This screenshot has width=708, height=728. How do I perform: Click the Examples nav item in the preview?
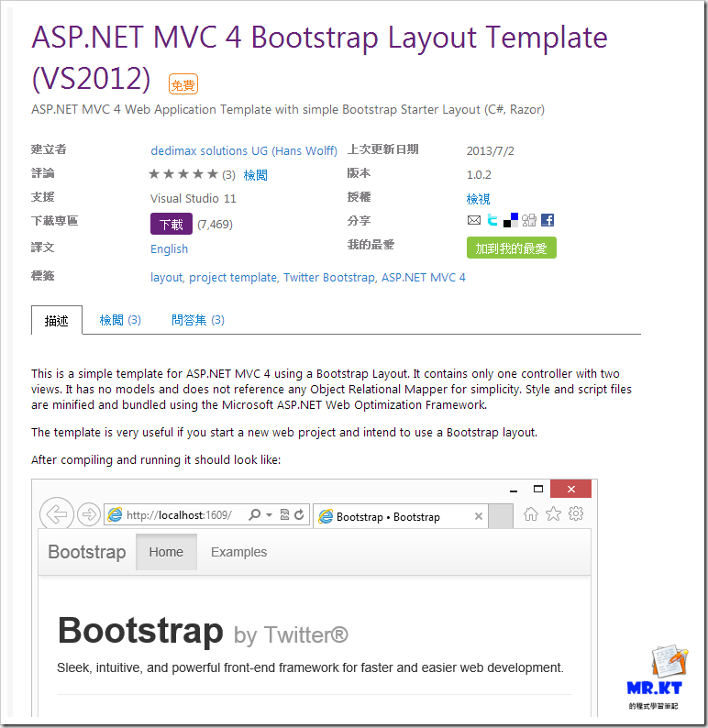point(238,552)
